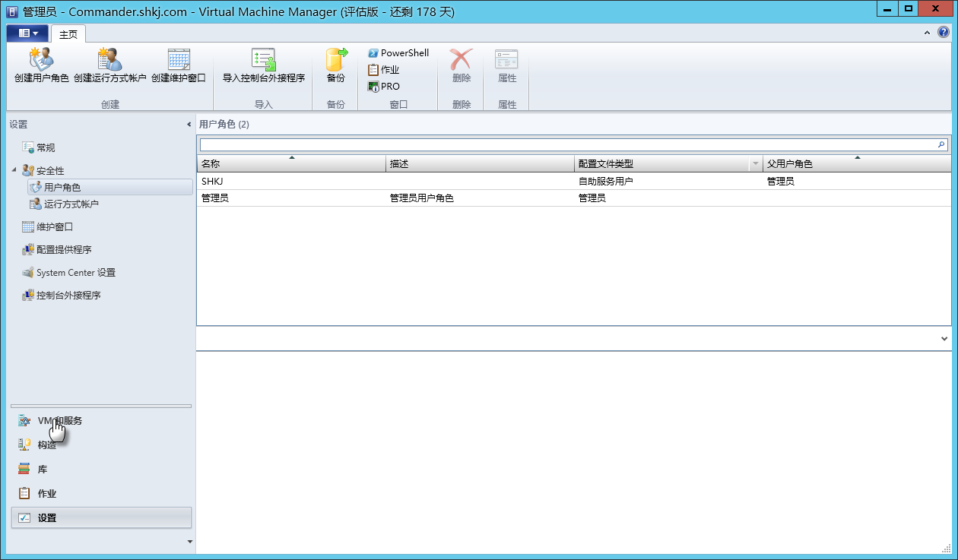
Task: Collapse the ribbon with the up chevron
Action: [927, 33]
